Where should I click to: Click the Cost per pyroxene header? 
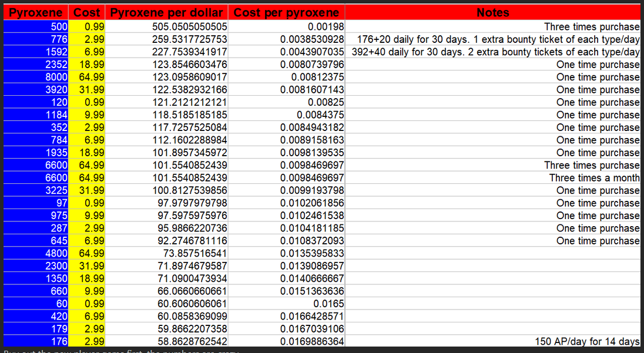287,12
